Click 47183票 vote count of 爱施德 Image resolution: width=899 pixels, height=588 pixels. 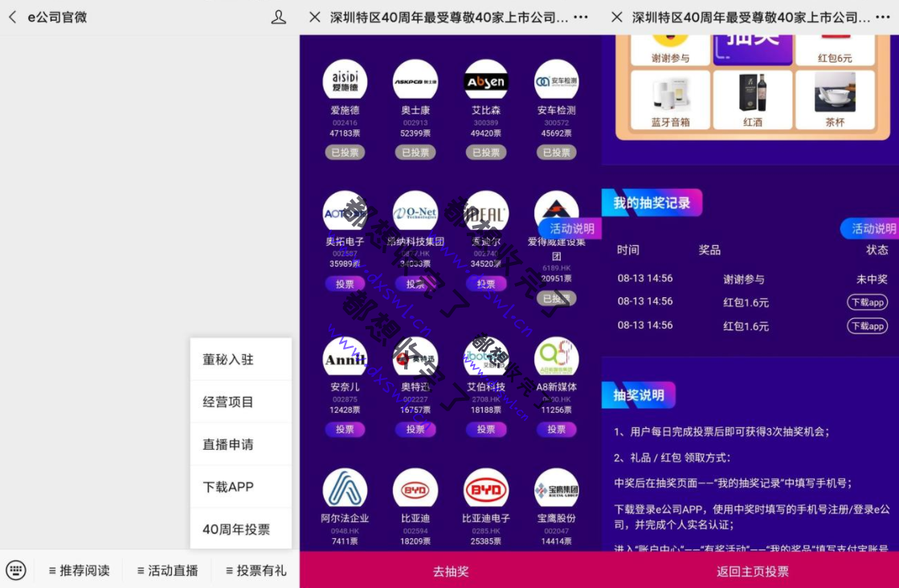pyautogui.click(x=345, y=133)
